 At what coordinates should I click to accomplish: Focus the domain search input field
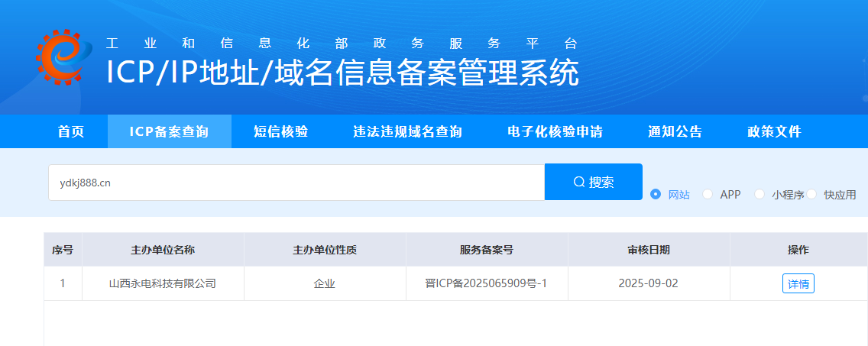point(296,183)
